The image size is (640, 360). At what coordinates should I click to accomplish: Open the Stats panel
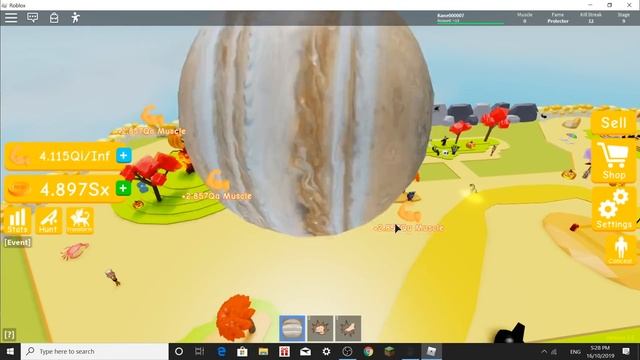18,221
